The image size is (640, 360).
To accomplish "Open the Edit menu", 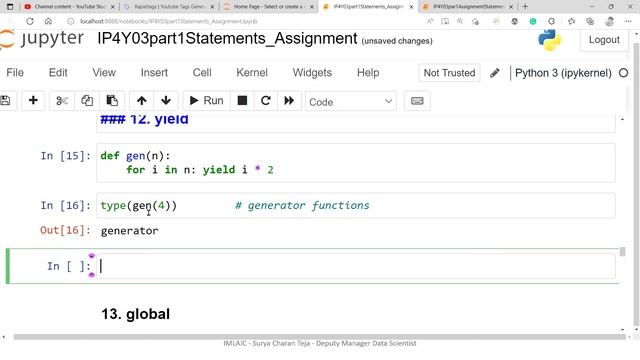I will tap(58, 73).
